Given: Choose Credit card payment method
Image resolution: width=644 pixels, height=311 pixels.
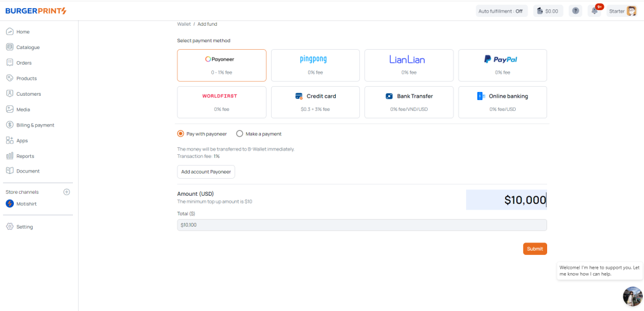Looking at the screenshot, I should (x=315, y=102).
